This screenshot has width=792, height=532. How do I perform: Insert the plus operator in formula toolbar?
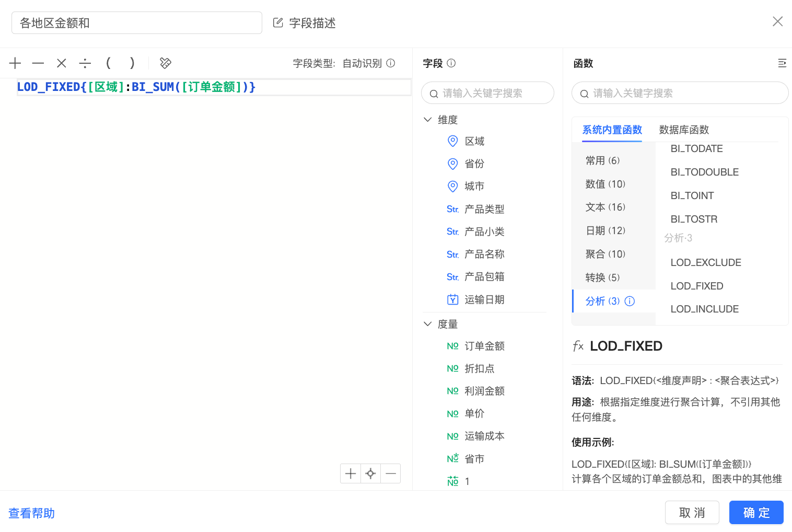(15, 63)
